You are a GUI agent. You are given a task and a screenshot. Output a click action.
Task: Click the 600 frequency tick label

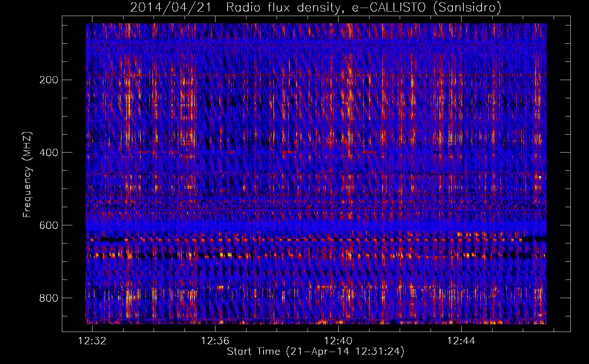tap(48, 225)
